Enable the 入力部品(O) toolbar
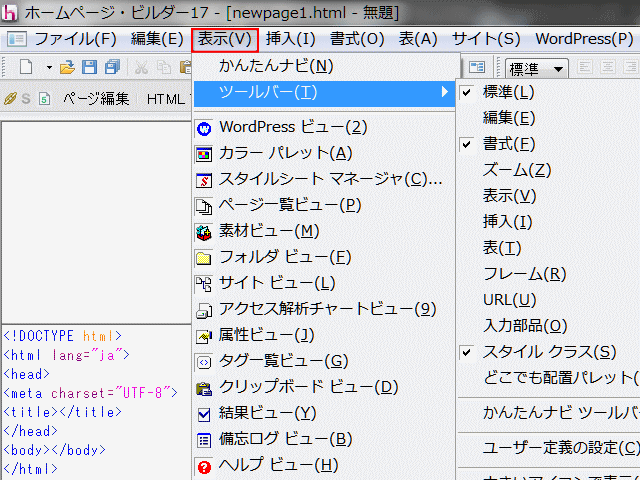 pos(549,327)
